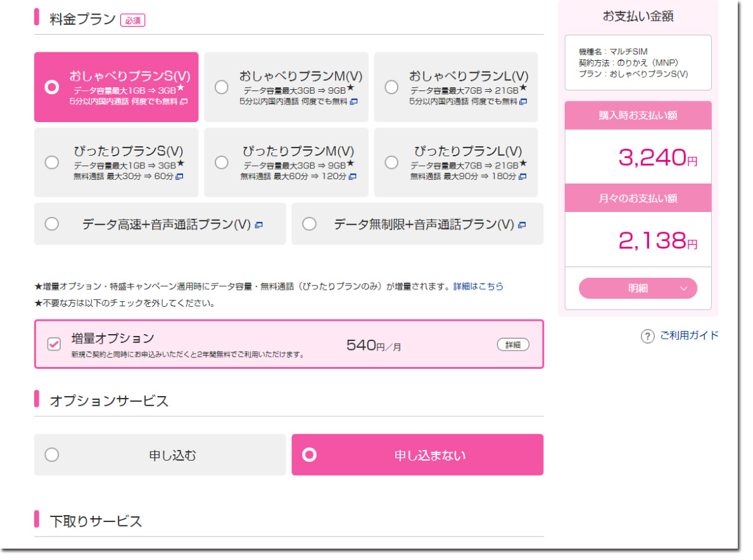Open the ご利用ガイド link text

click(x=689, y=336)
